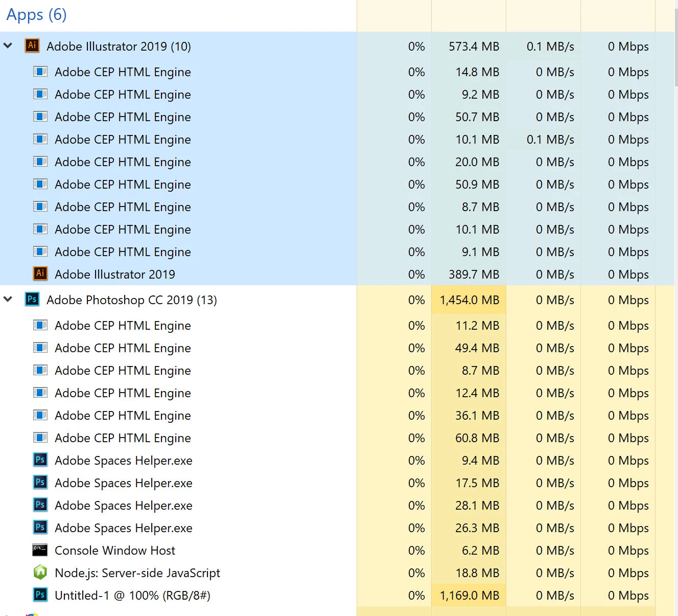This screenshot has width=678, height=616.
Task: Collapse the Adobe Illustrator 2019 process group
Action: (x=8, y=45)
